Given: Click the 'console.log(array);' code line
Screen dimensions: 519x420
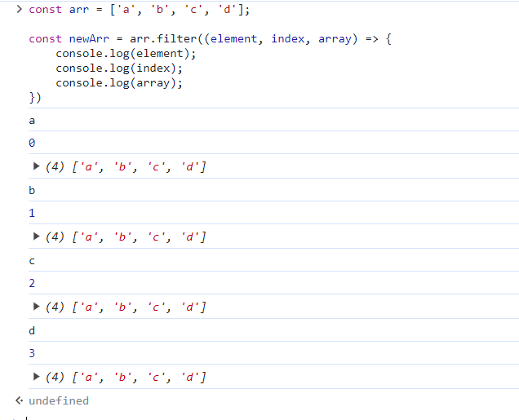Looking at the screenshot, I should [119, 82].
